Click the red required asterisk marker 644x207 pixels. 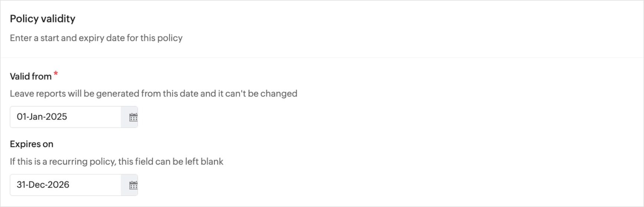point(56,73)
